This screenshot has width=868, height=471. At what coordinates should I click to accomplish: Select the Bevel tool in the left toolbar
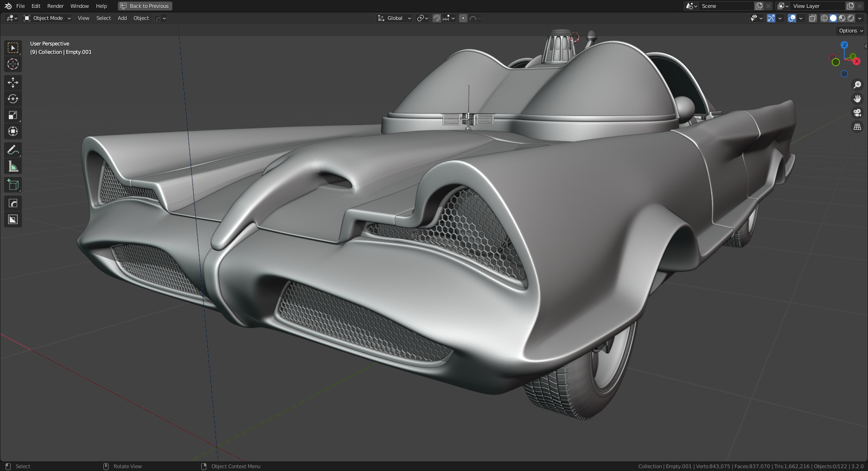[13, 203]
